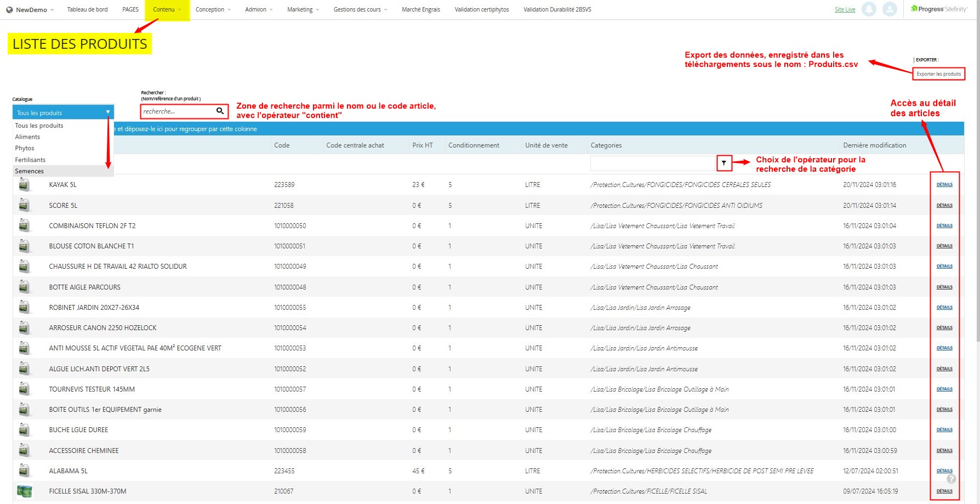Image resolution: width=980 pixels, height=504 pixels.
Task: Click the KAYAK 5L product image
Action: coord(24,185)
